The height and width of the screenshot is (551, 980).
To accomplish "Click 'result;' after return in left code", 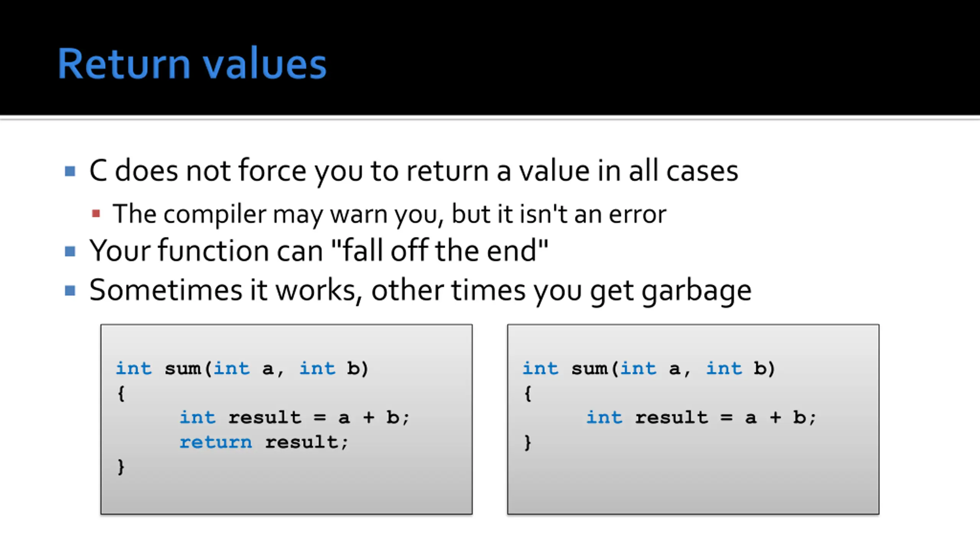I will point(307,442).
